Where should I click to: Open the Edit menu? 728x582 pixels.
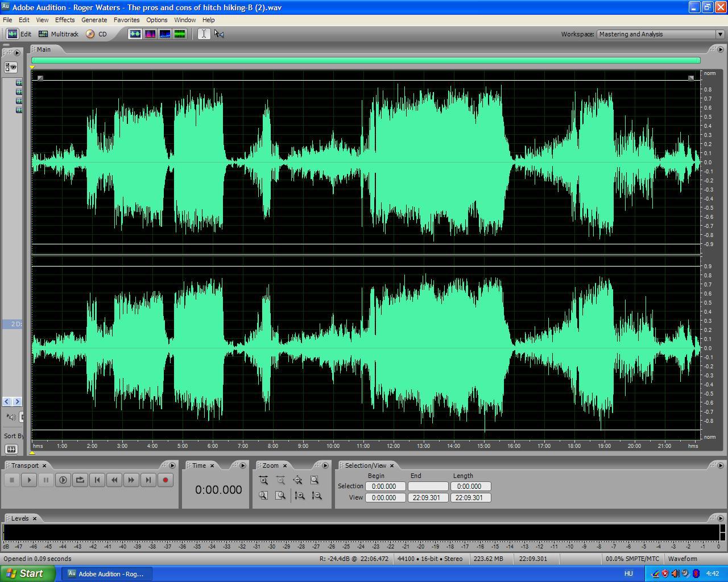[x=24, y=20]
